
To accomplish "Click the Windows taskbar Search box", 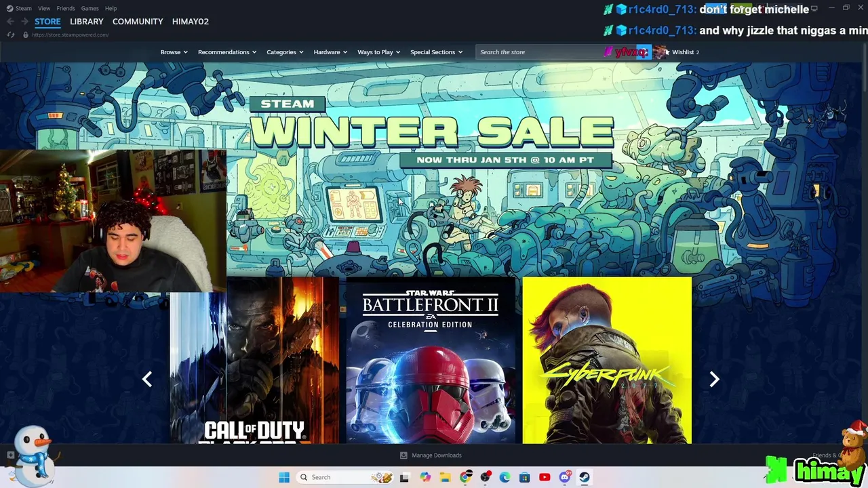I will [346, 477].
